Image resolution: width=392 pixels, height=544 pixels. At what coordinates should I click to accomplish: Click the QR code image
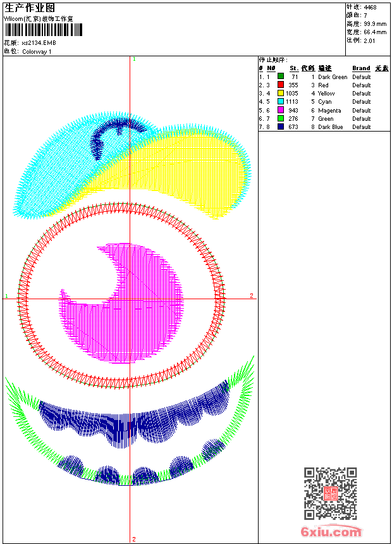point(331,493)
